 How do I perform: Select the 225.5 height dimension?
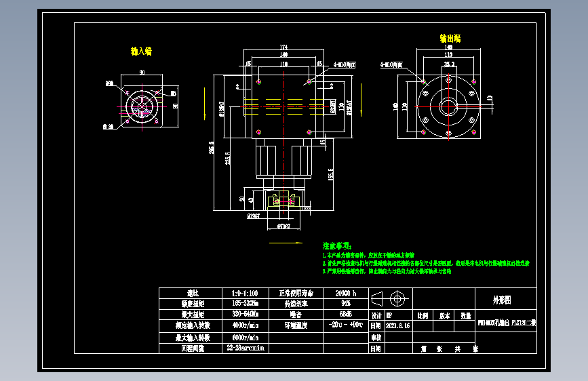point(228,158)
